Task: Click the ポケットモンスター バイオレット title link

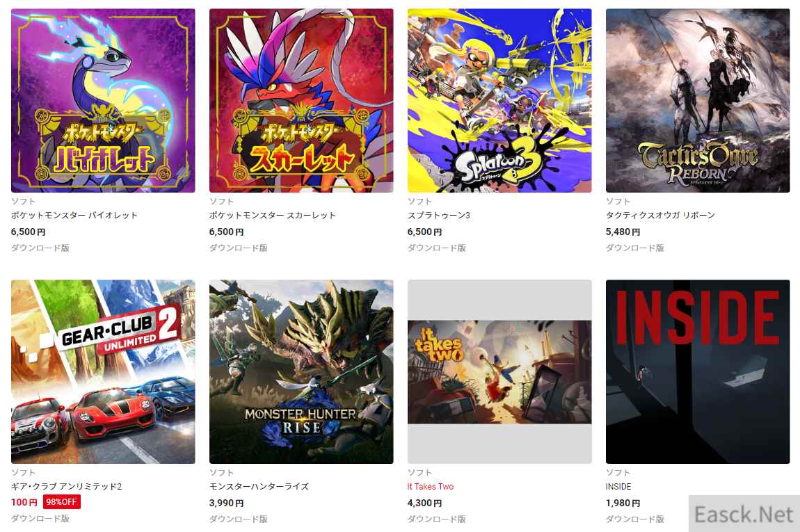Action: [x=74, y=216]
